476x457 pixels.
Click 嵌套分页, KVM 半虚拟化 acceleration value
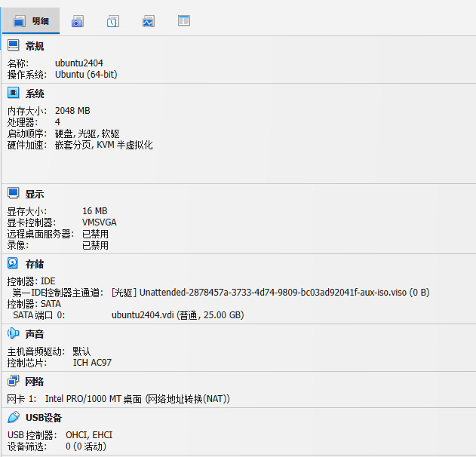(104, 145)
